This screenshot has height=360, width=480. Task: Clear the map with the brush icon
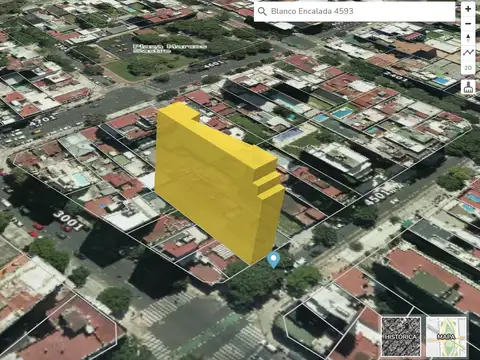(468, 87)
